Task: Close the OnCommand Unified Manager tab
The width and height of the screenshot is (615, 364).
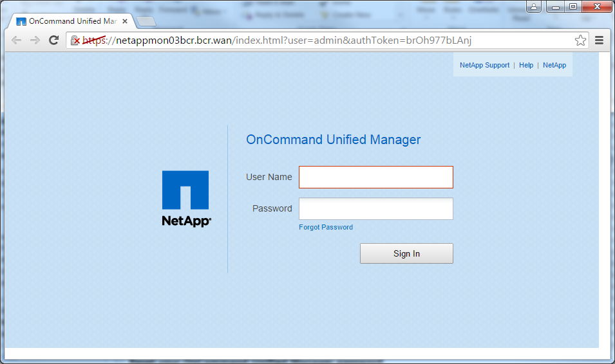Action: pos(129,21)
